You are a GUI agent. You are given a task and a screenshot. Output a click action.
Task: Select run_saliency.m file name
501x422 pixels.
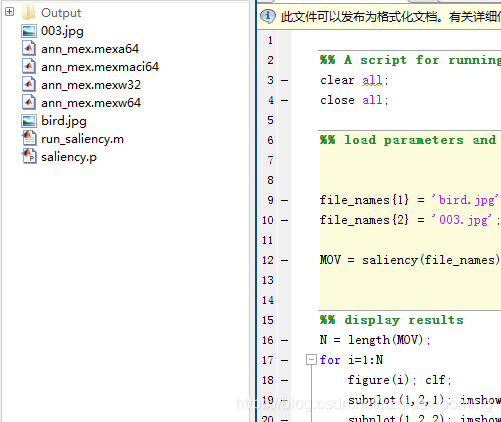click(82, 139)
